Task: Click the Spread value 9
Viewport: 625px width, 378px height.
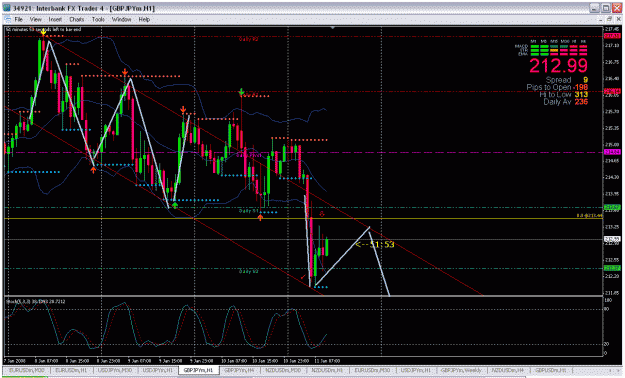Action: click(586, 80)
